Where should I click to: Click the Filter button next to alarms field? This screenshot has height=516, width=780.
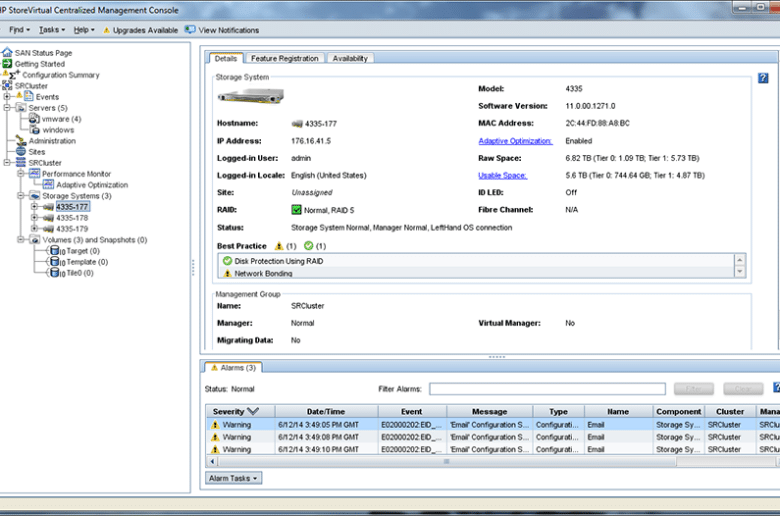click(693, 389)
